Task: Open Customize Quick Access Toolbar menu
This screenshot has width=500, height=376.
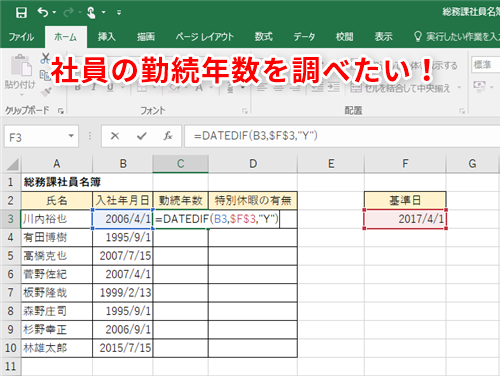Action: point(119,13)
